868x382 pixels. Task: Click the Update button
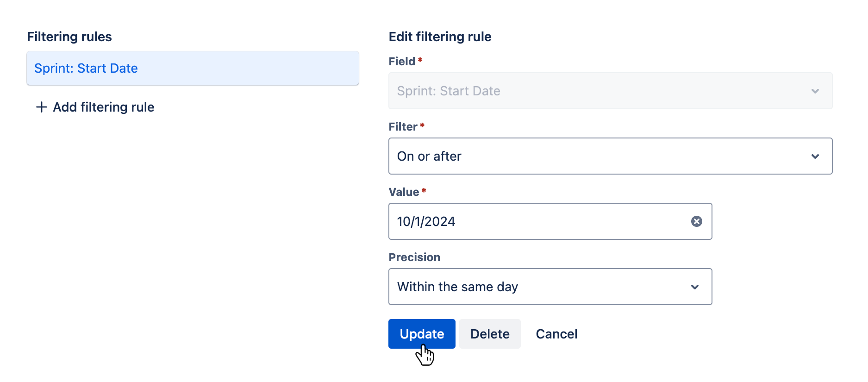tap(422, 334)
